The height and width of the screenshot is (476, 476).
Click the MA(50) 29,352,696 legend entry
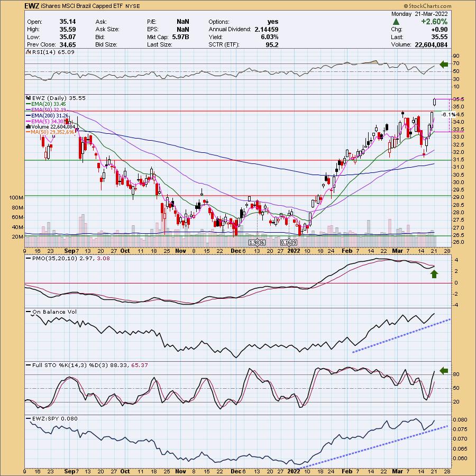point(52,132)
